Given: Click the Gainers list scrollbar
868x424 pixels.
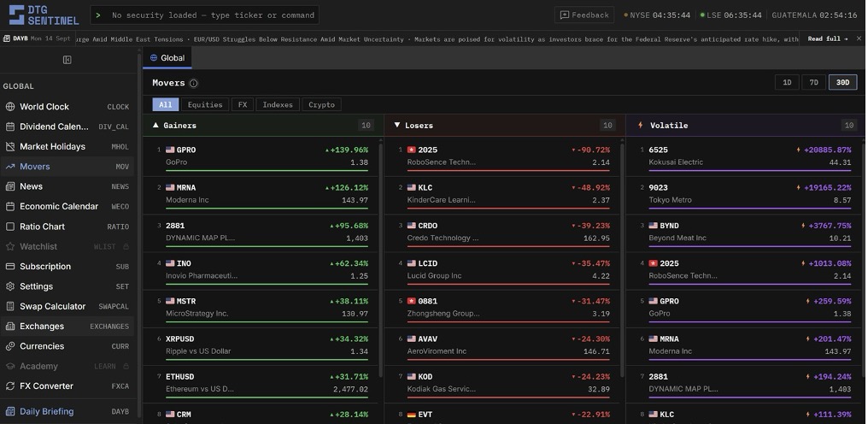Looking at the screenshot, I should click(x=380, y=261).
